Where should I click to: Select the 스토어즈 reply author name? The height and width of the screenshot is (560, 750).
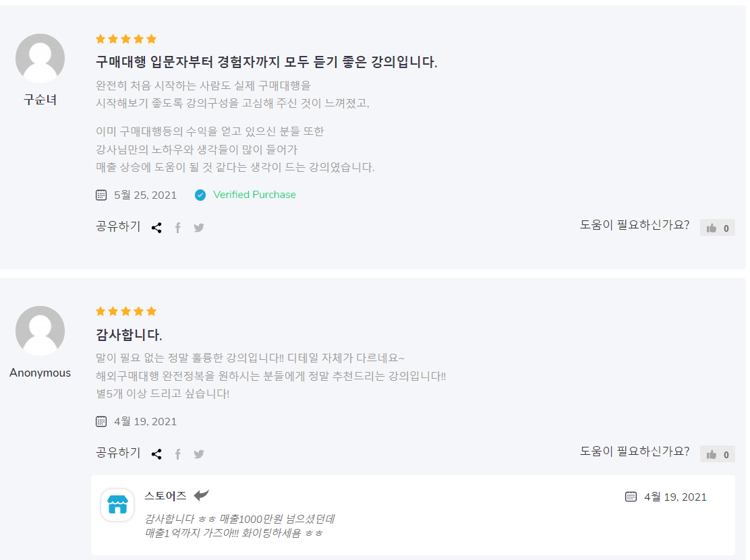pyautogui.click(x=165, y=496)
